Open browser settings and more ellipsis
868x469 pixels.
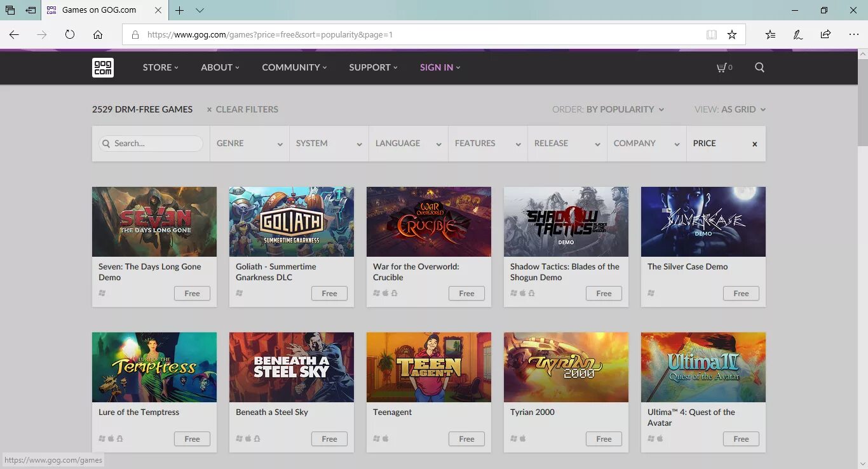point(853,34)
